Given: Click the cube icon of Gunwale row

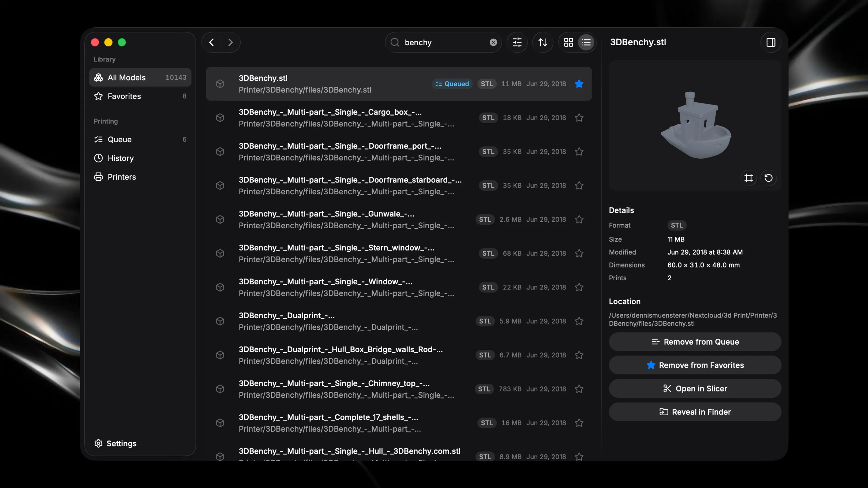Looking at the screenshot, I should point(220,220).
